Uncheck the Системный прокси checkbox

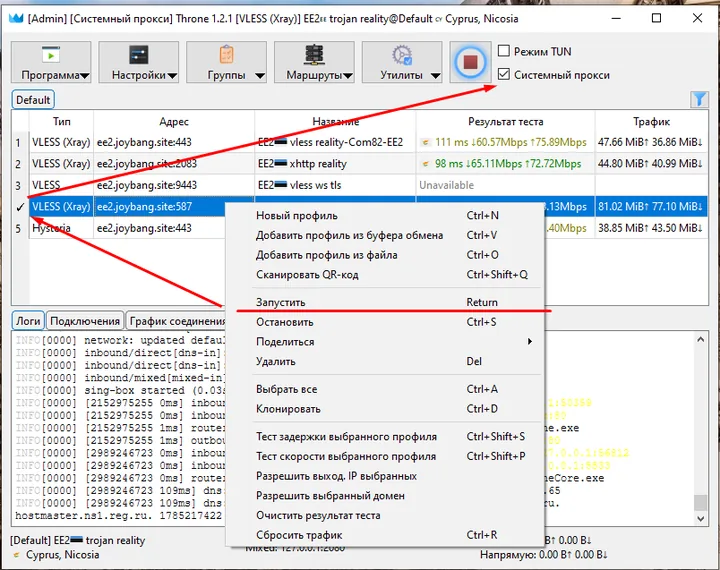pyautogui.click(x=504, y=74)
